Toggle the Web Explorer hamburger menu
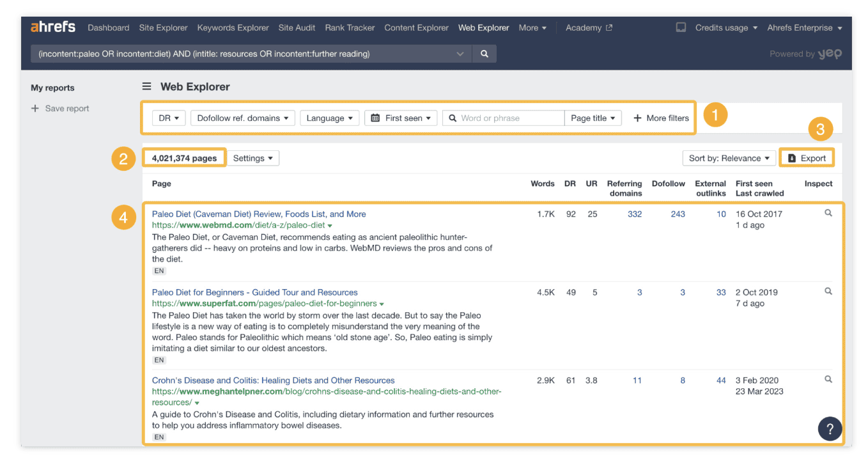 tap(147, 86)
